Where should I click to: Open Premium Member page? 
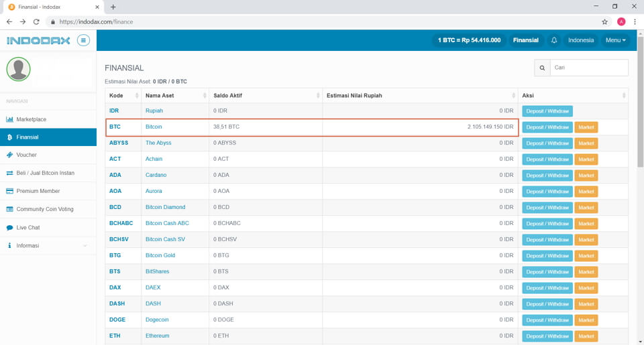tap(48, 191)
